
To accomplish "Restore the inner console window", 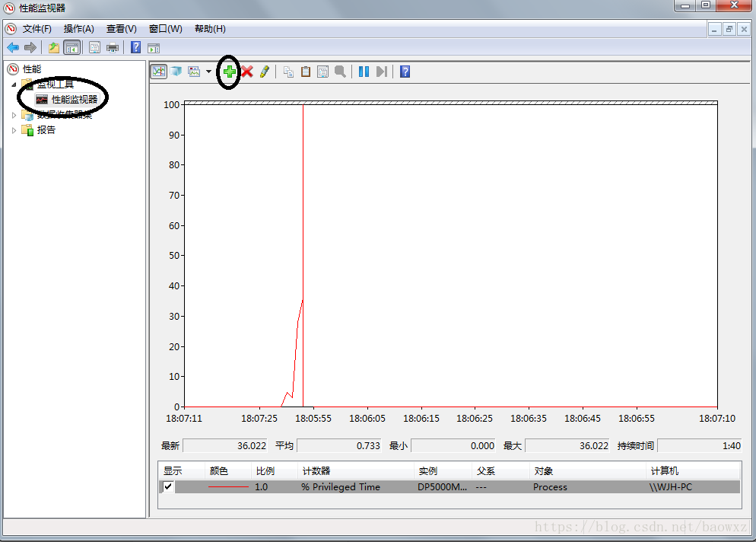I will click(729, 30).
